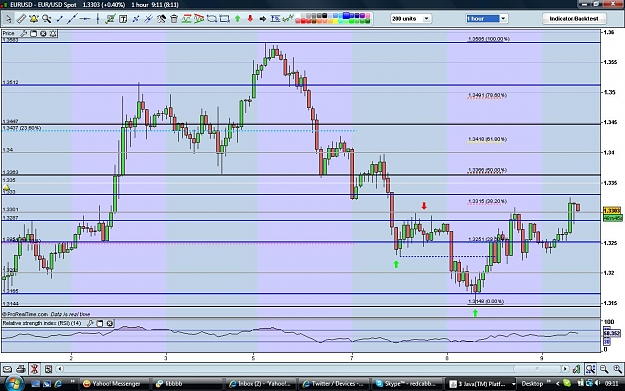Place a red down arrow marker
Screen dimensions: 625x391
coord(250,19)
